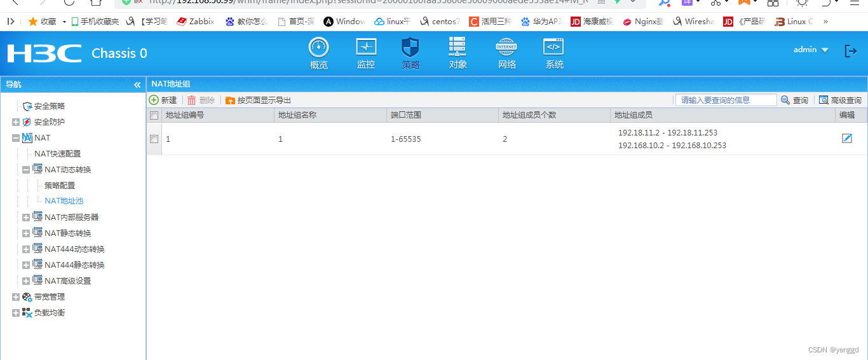868x360 pixels.
Task: Click the 负载均衡 tree label
Action: pos(50,313)
